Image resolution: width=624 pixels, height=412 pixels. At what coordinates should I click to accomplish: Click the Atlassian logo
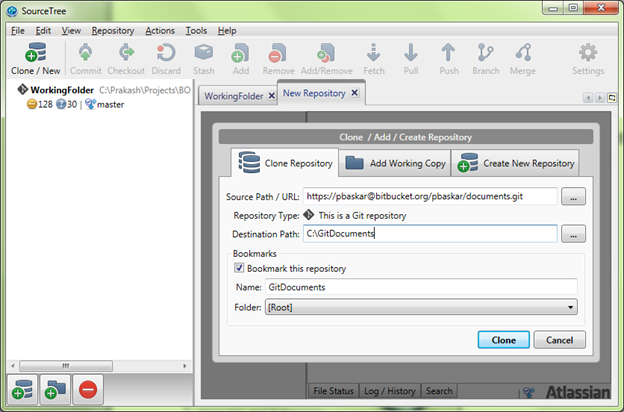578,392
